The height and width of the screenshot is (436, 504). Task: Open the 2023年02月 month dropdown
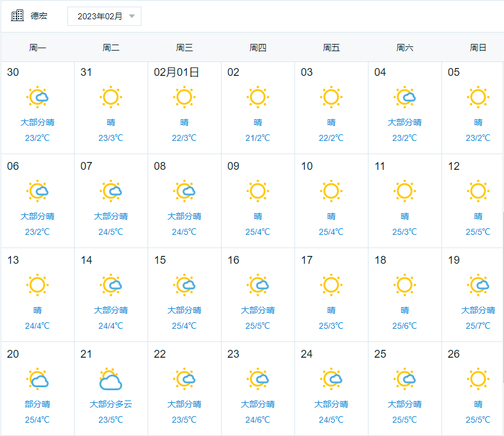104,16
